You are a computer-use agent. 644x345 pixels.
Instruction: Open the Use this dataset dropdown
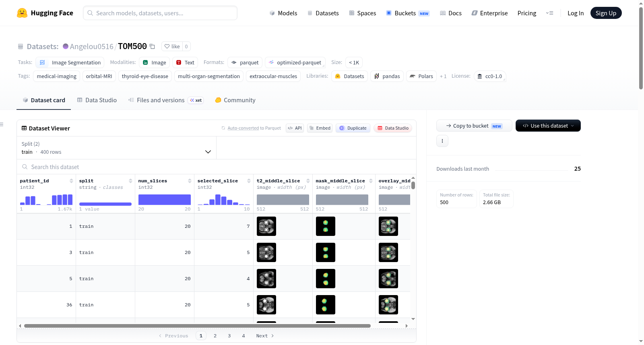(548, 126)
